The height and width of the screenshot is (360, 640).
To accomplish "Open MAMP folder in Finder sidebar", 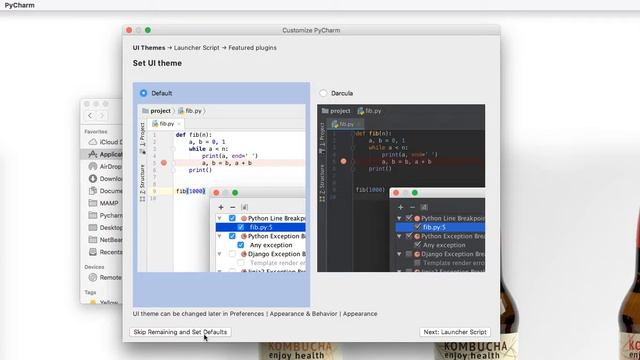I will [x=104, y=203].
